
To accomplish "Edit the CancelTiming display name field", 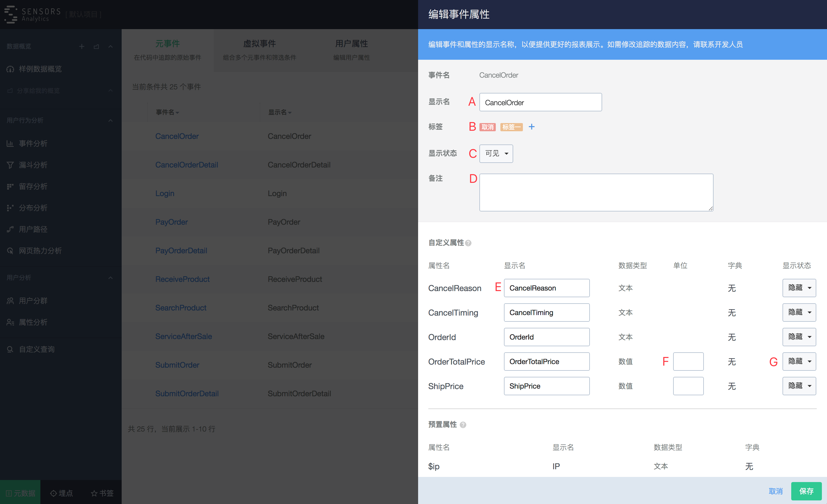I will tap(546, 313).
